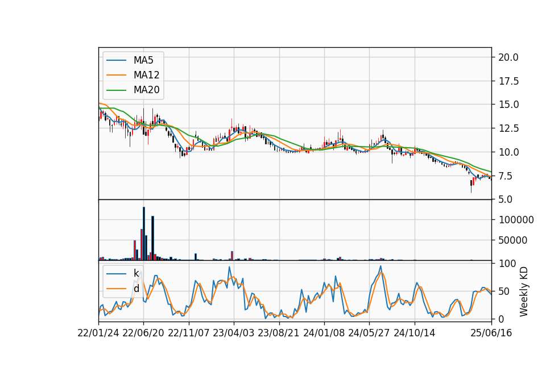
Task: Click the tallest volume bar near 22/06/20
Action: pos(144,233)
